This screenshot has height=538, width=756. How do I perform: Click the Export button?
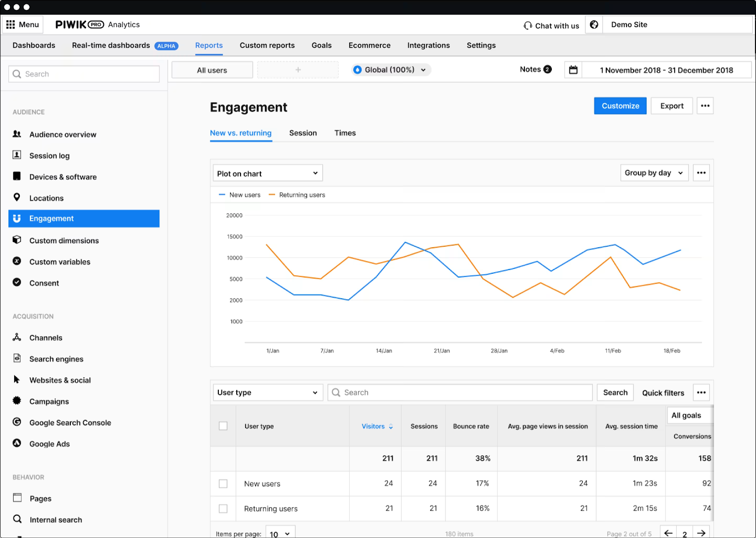coord(671,105)
